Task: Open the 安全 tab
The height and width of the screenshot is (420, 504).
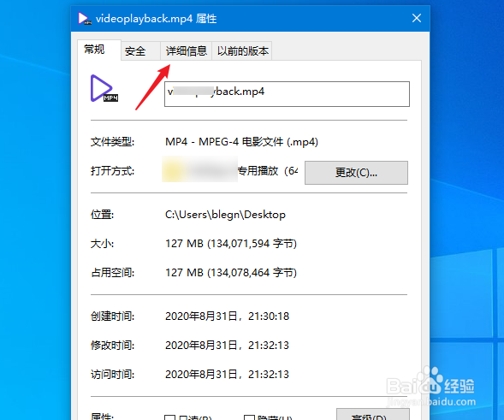Action: coord(140,51)
